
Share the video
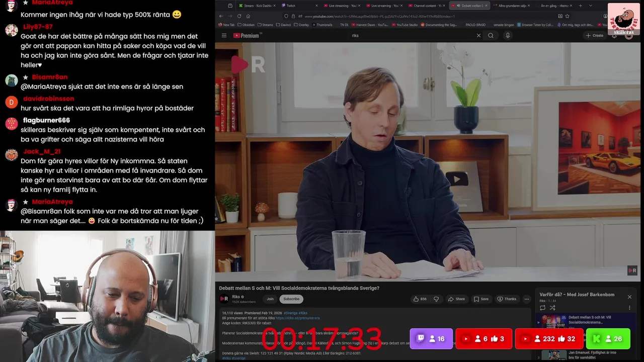click(456, 299)
